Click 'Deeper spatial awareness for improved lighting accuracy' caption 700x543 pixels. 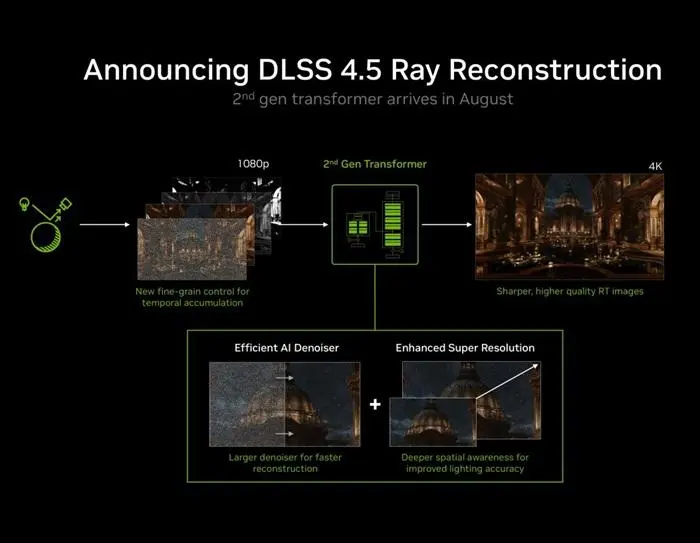[x=465, y=463]
